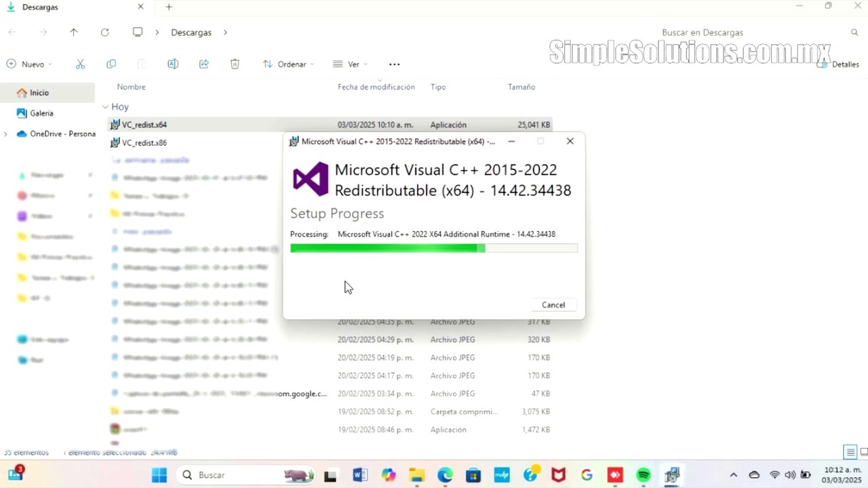This screenshot has width=868, height=488.
Task: Sort by Tamaño column header
Action: point(521,87)
